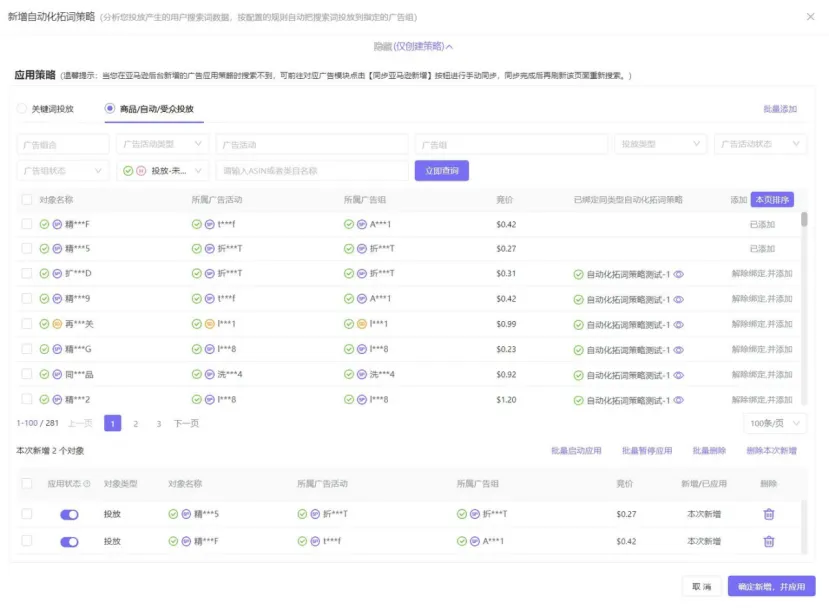Check the box for the $0.31 扩***D row
This screenshot has height=610, width=829.
(x=26, y=273)
